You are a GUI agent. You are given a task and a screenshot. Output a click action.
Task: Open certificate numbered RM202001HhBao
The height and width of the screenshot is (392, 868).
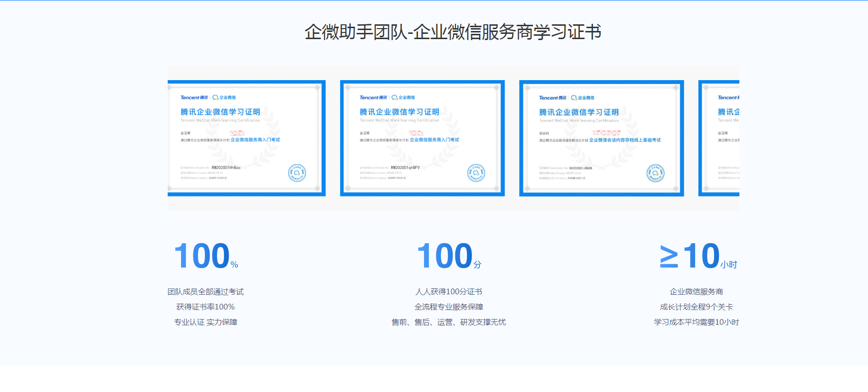click(x=247, y=138)
